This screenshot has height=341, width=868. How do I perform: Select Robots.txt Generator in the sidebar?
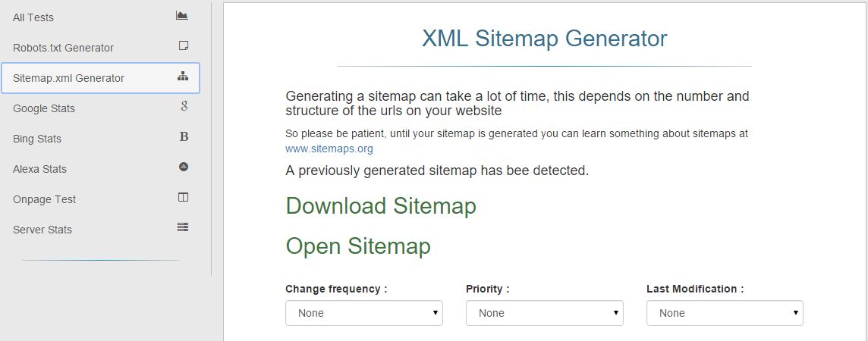(63, 48)
